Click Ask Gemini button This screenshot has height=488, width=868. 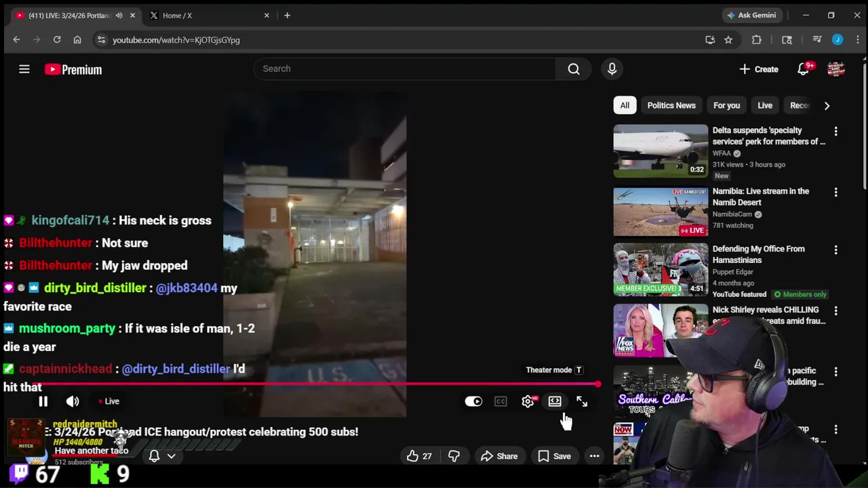[751, 15]
